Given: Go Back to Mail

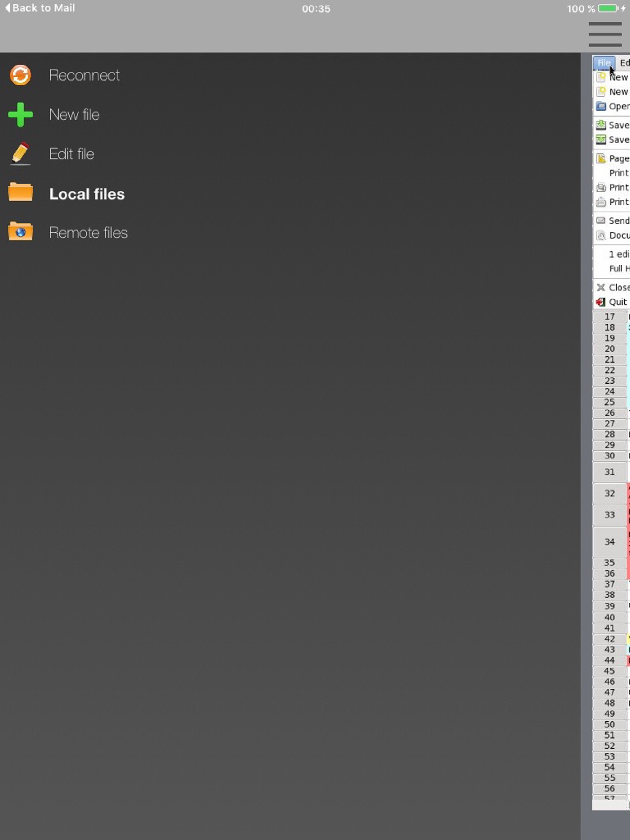Looking at the screenshot, I should pos(40,8).
